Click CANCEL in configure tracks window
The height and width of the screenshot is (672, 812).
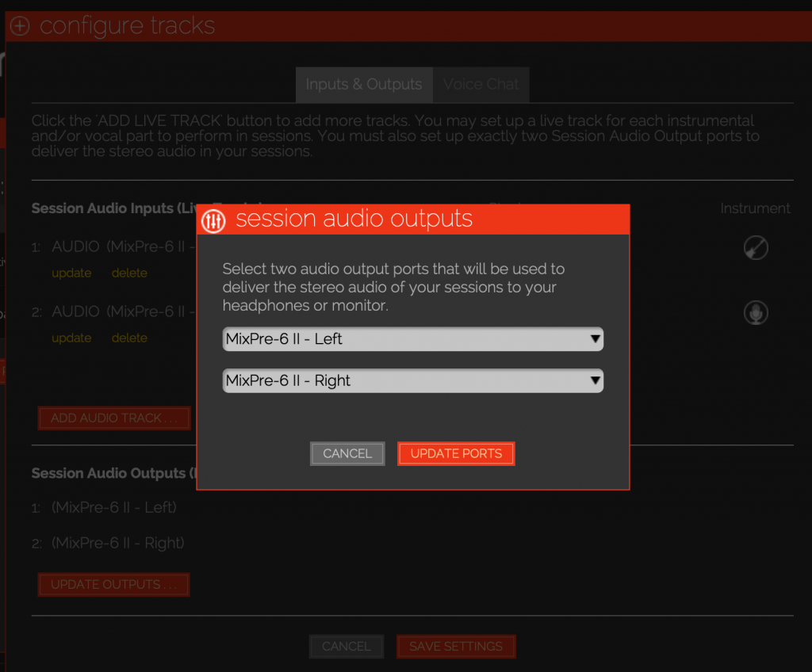[x=347, y=646]
